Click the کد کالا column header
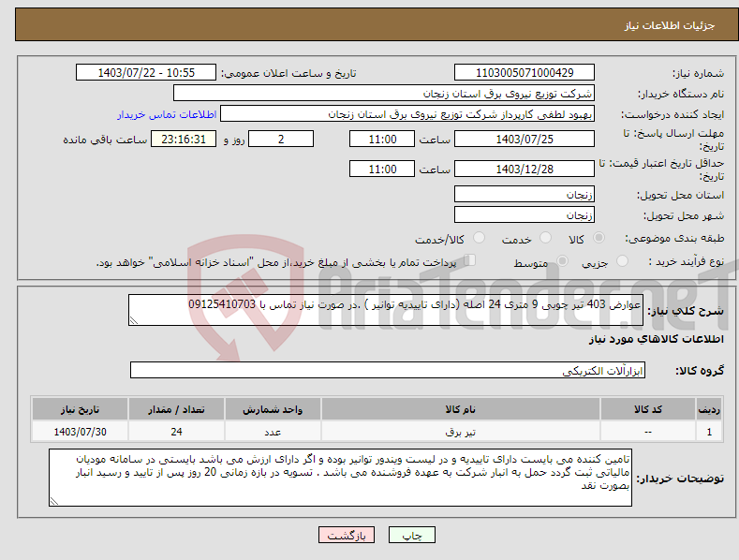 [x=648, y=409]
